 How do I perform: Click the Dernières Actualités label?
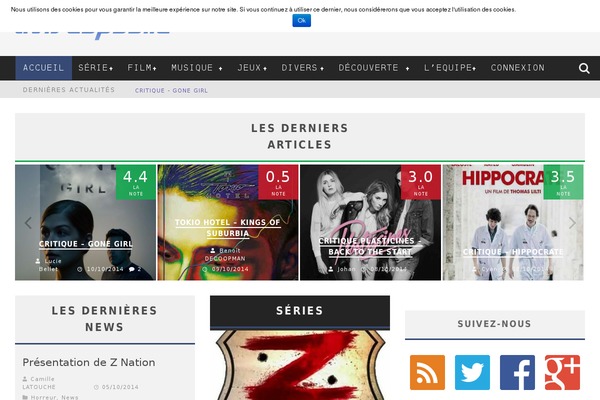[68, 90]
